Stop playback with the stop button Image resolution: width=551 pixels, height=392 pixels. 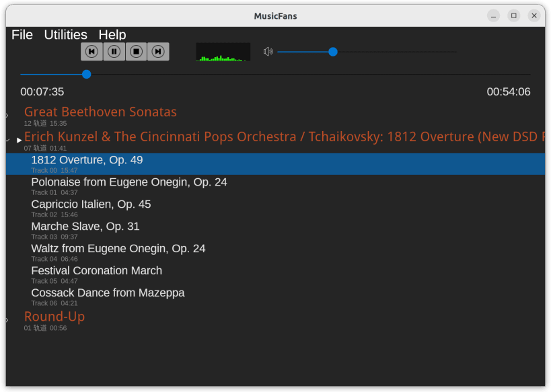(136, 52)
